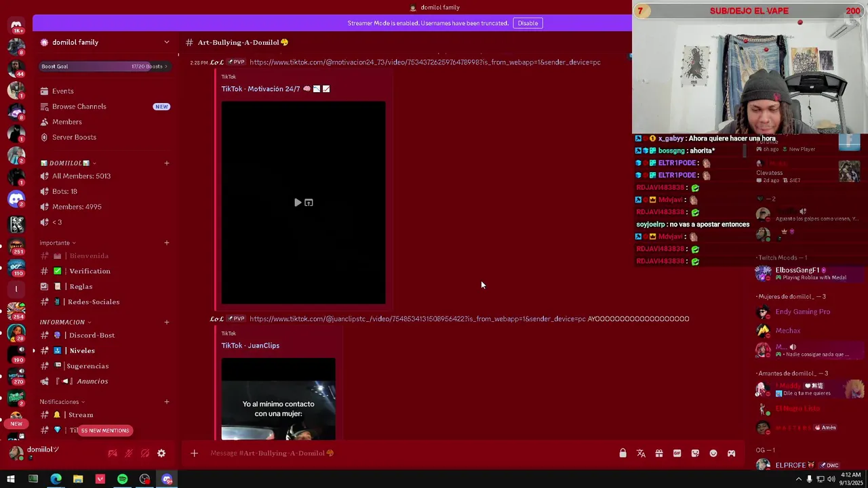Expand domilol family server dropdown
Screen dimensions: 868x488
(x=166, y=42)
